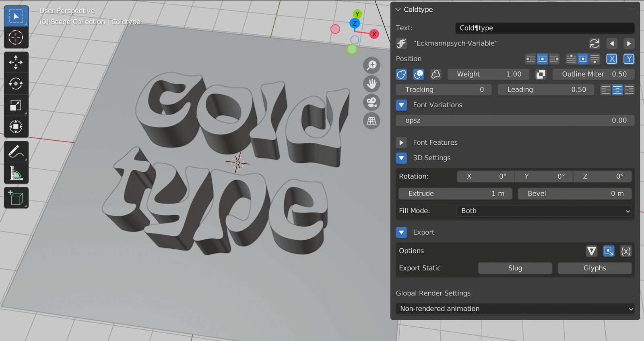Screen dimensions: 644x341
Task: Select the Measure ruler tool
Action: 16,173
